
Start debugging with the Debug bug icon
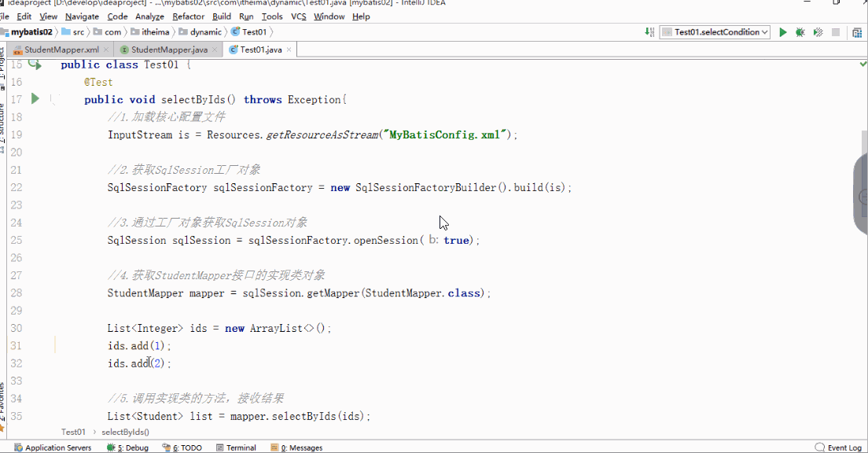[x=799, y=32]
